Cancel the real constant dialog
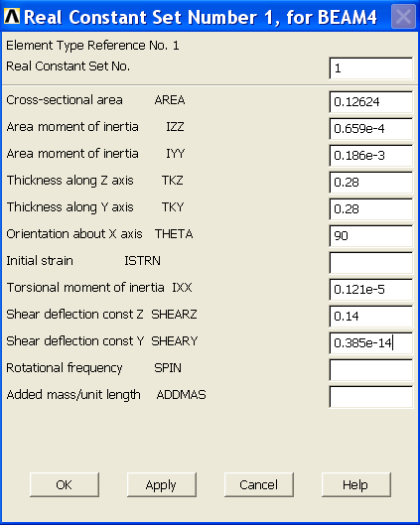Screen dimensions: 420x525 point(259,484)
